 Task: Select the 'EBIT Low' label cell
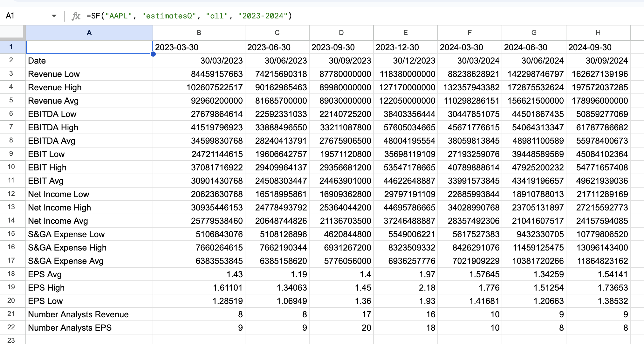click(89, 154)
